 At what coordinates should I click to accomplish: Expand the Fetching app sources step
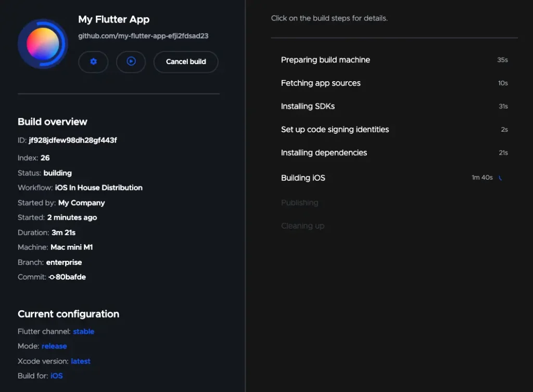coord(321,83)
